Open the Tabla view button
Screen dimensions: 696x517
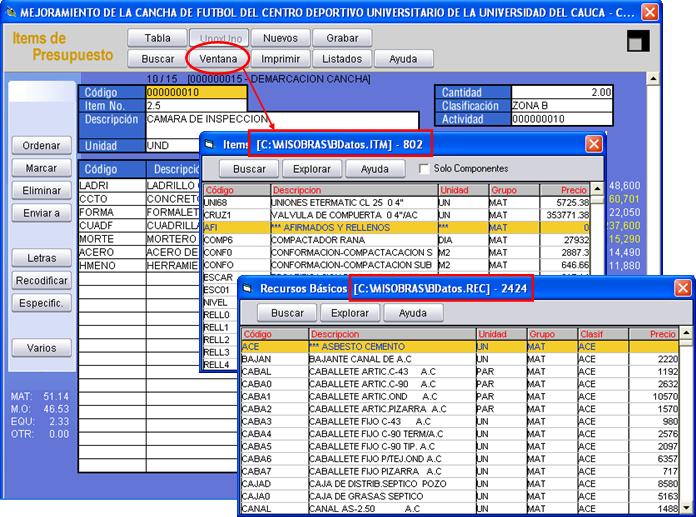click(x=157, y=38)
